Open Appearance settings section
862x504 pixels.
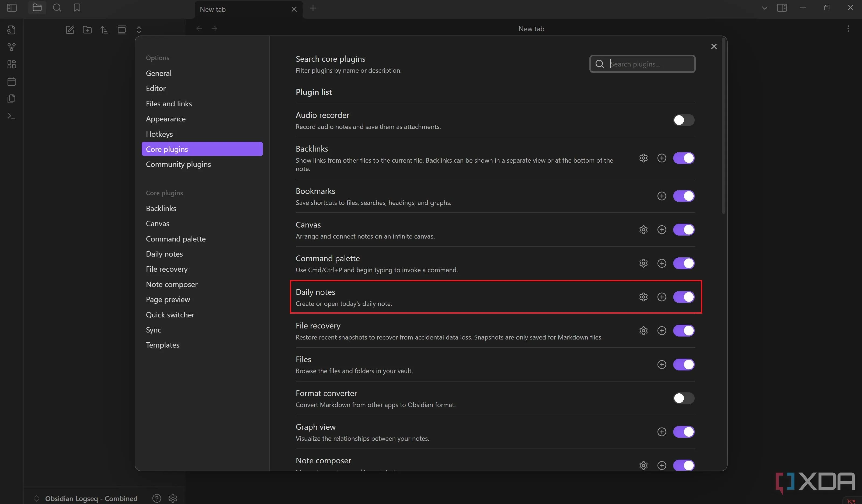pos(202,119)
